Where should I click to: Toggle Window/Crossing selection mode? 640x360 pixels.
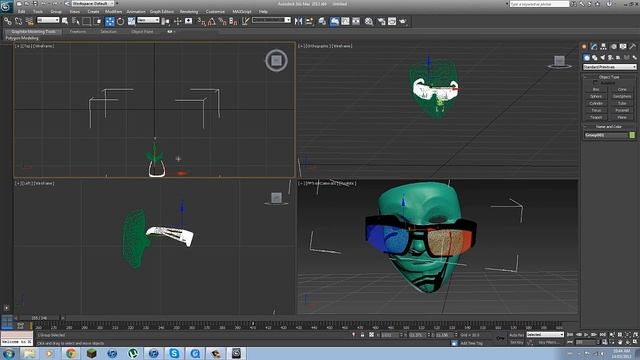(98, 21)
